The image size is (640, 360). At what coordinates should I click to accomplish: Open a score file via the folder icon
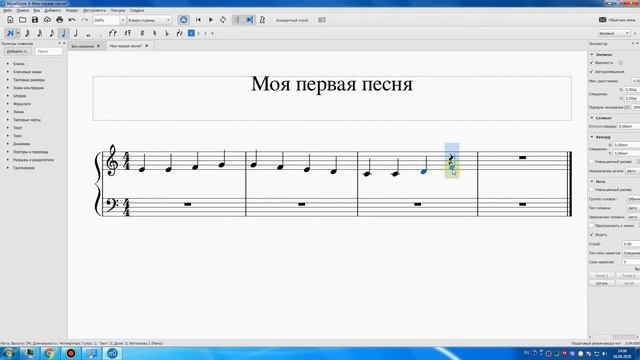(22, 20)
